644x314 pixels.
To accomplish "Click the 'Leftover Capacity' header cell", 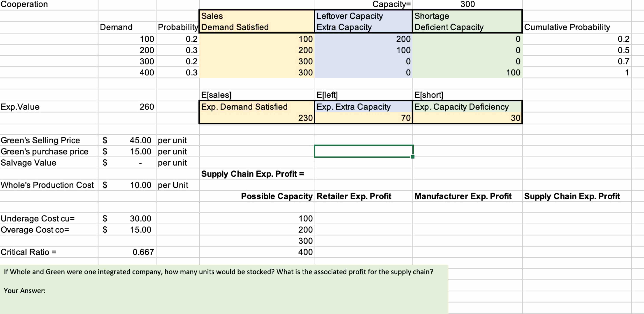I will tap(363, 16).
